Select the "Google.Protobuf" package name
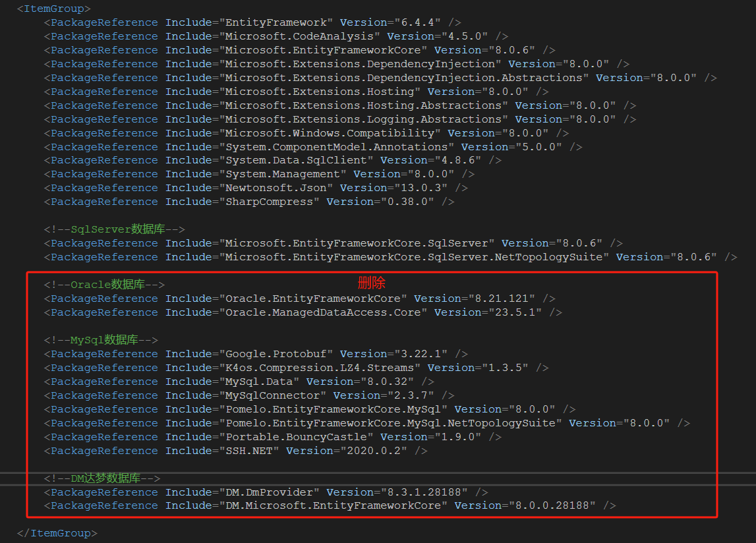This screenshot has height=543, width=756. (276, 355)
